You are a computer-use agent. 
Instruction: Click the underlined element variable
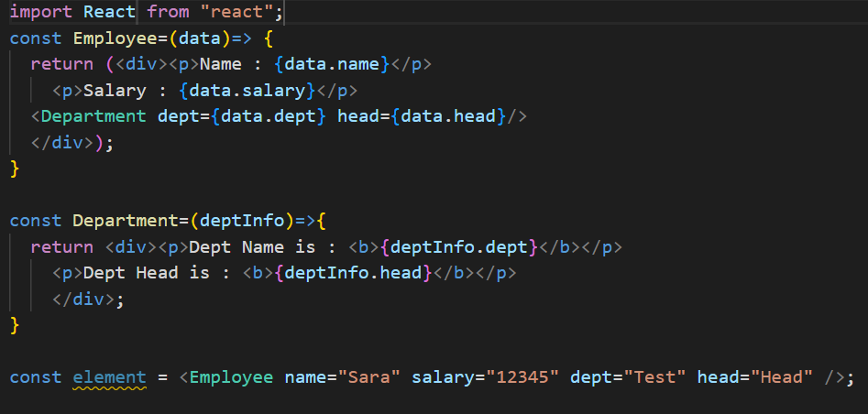110,377
